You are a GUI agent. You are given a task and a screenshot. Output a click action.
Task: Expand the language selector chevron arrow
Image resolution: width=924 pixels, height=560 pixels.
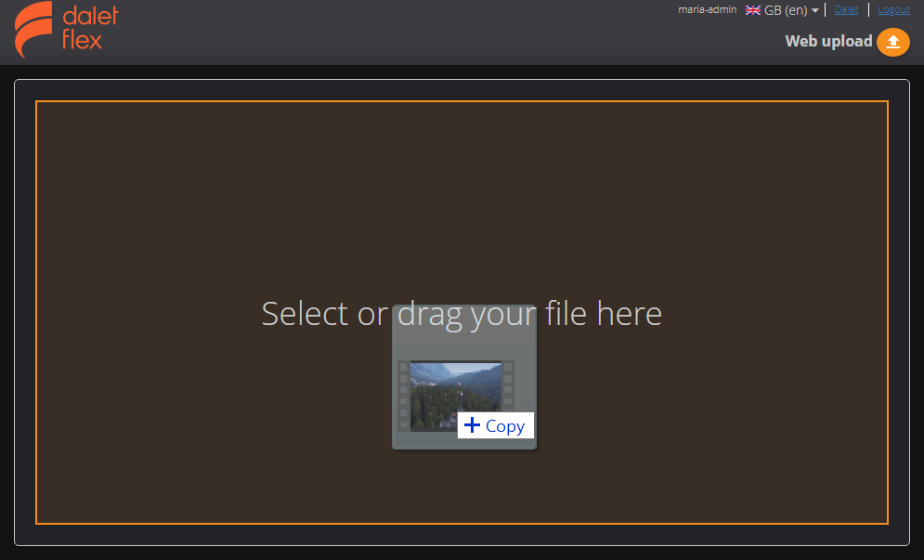pos(814,9)
